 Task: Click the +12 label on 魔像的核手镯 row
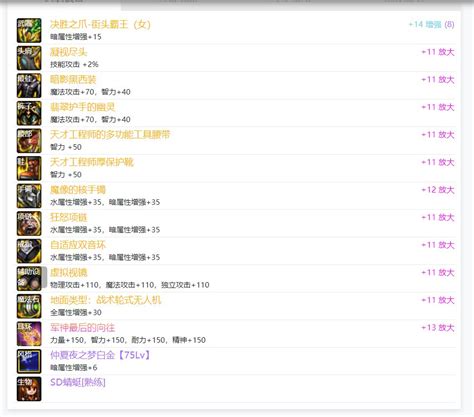tap(438, 190)
